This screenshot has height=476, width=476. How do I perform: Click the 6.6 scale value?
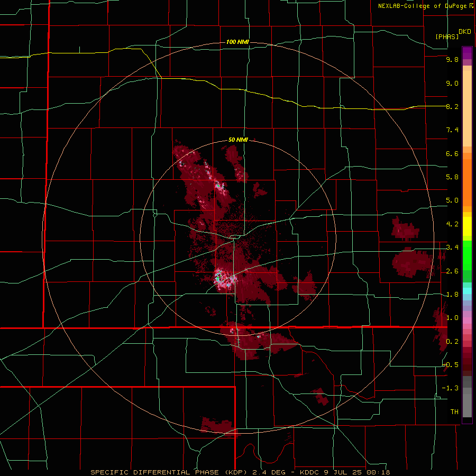point(452,153)
